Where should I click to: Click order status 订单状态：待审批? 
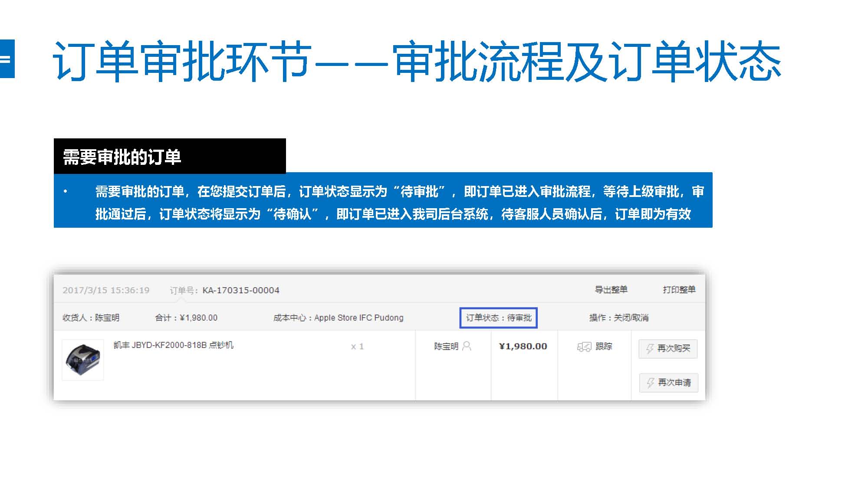coord(499,318)
